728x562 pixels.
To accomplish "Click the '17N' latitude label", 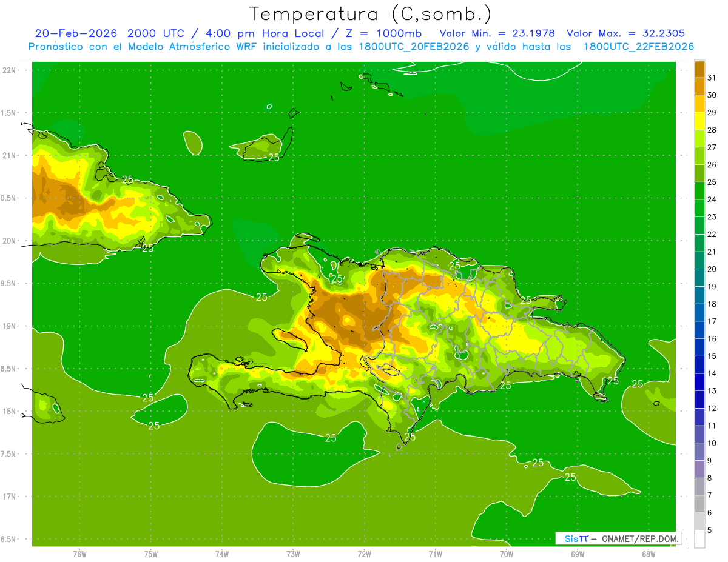I will tap(9, 497).
